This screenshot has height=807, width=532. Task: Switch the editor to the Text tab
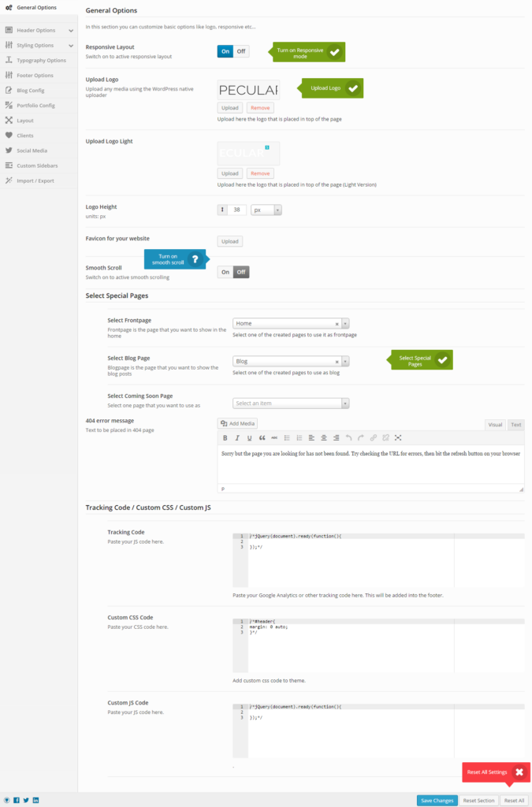pyautogui.click(x=516, y=425)
